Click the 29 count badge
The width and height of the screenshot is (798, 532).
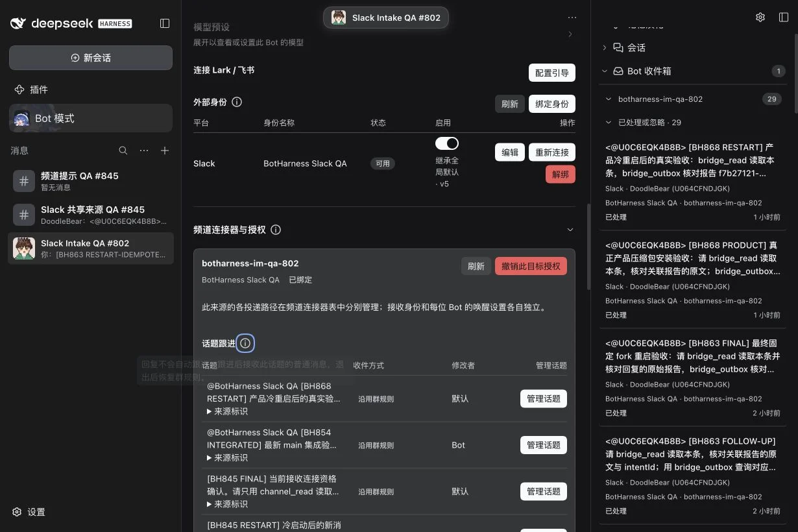click(771, 99)
